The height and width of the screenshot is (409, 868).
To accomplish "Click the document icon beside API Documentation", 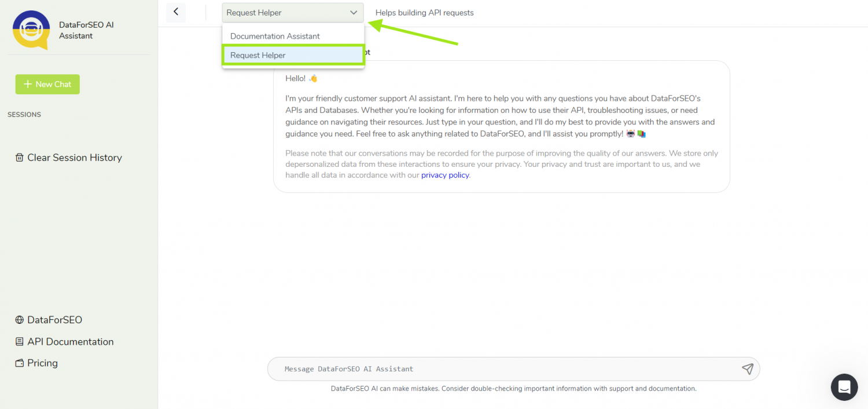I will pyautogui.click(x=20, y=342).
